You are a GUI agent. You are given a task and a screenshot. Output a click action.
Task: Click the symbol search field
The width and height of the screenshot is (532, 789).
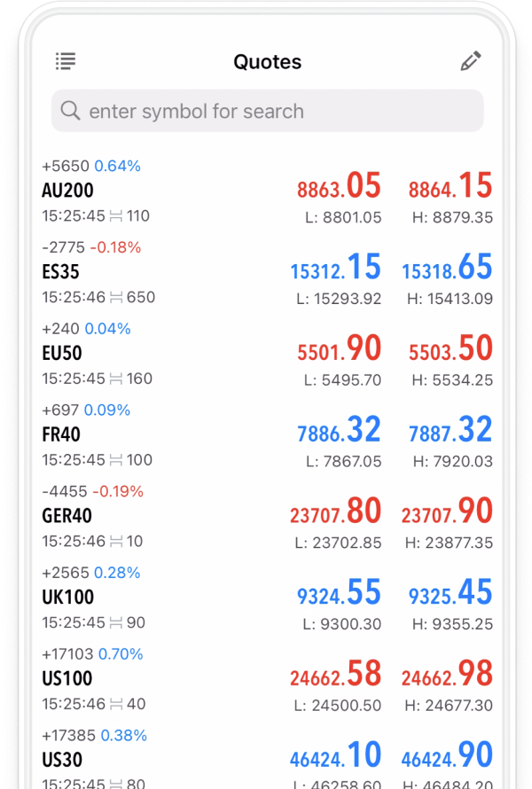coord(275,111)
